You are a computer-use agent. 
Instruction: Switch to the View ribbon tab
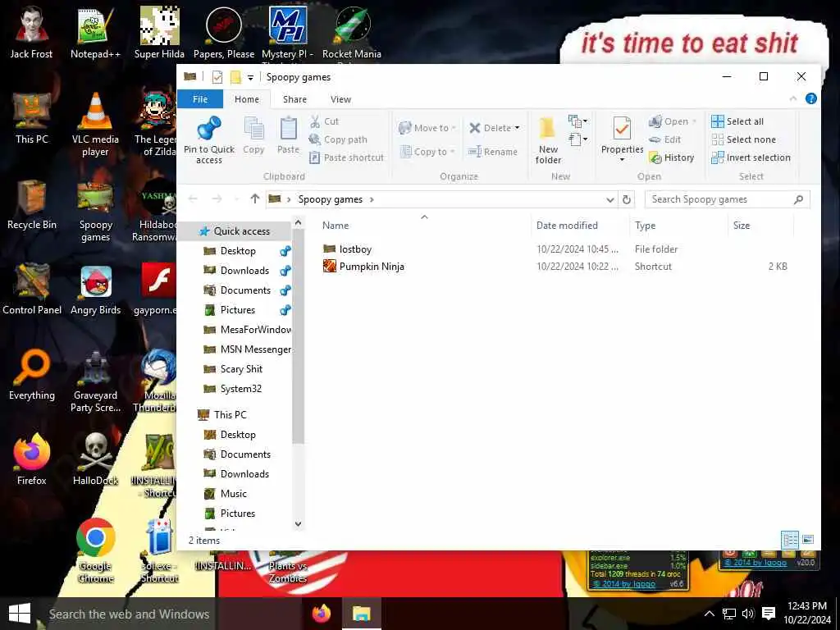(340, 99)
